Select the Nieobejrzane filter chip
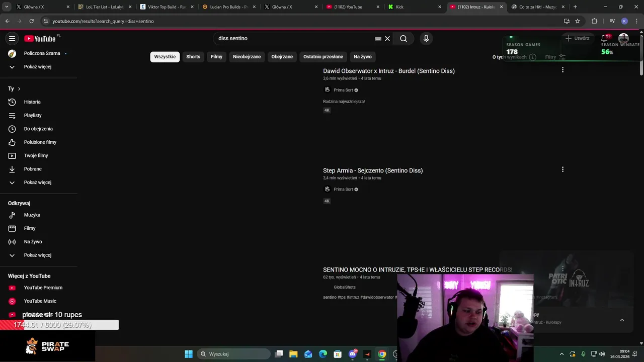The image size is (644, 362). tap(247, 57)
